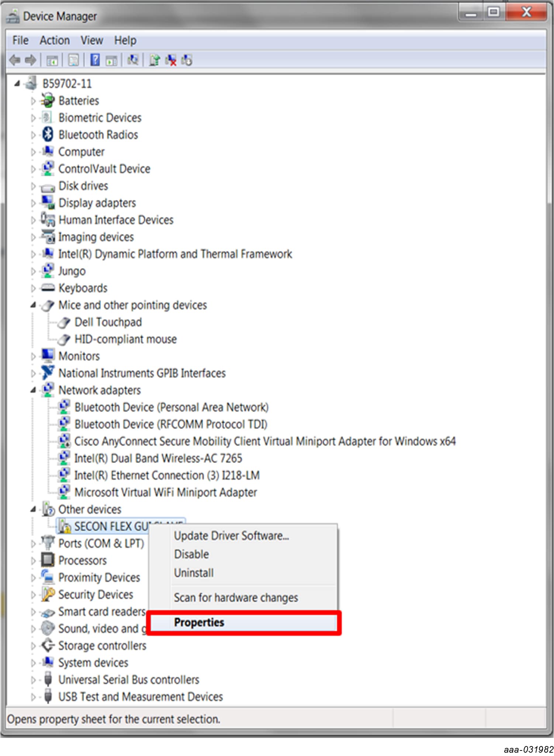The height and width of the screenshot is (756, 554).
Task: Click the toolbar Disable icon with down arrow
Action: [187, 60]
